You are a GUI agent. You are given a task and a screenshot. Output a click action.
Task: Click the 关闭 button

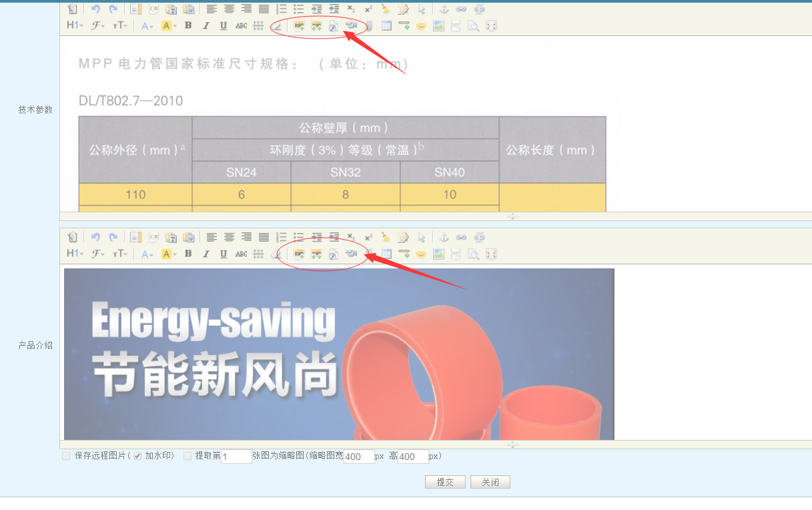tap(490, 482)
